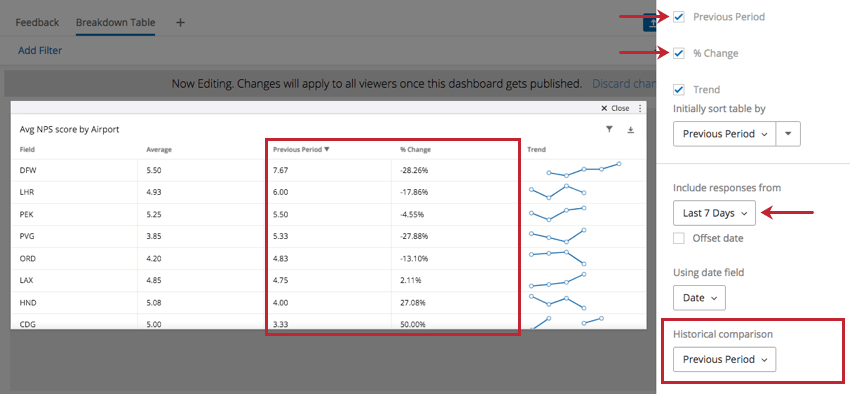Viewport: 850px width, 394px height.
Task: Open the widget three-dot options menu
Action: tap(640, 108)
